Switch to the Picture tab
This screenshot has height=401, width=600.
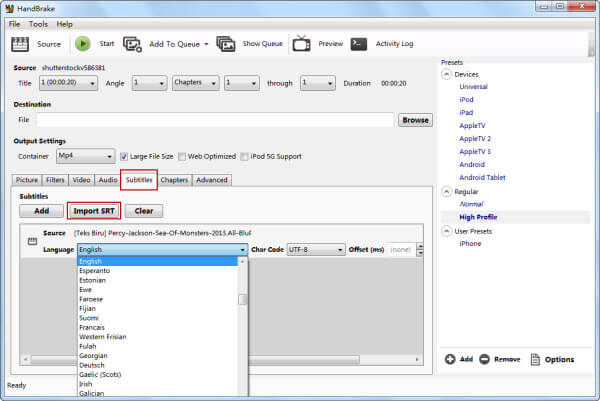tap(27, 180)
